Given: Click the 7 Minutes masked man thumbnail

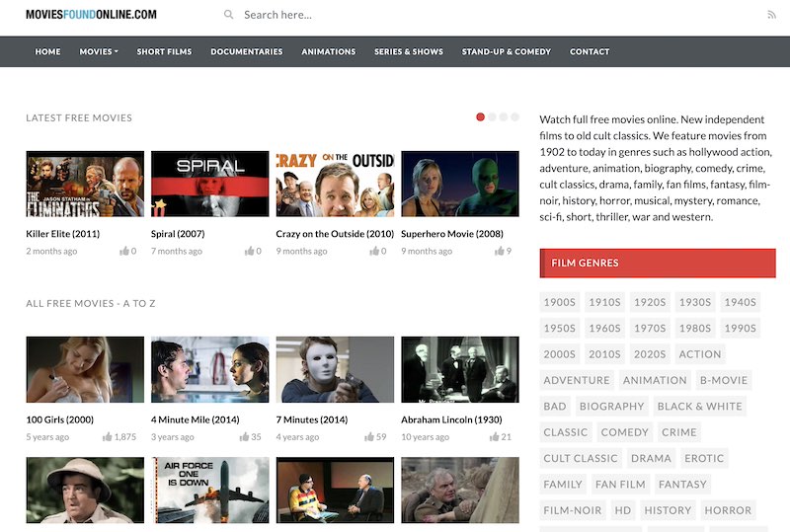Looking at the screenshot, I should (335, 369).
